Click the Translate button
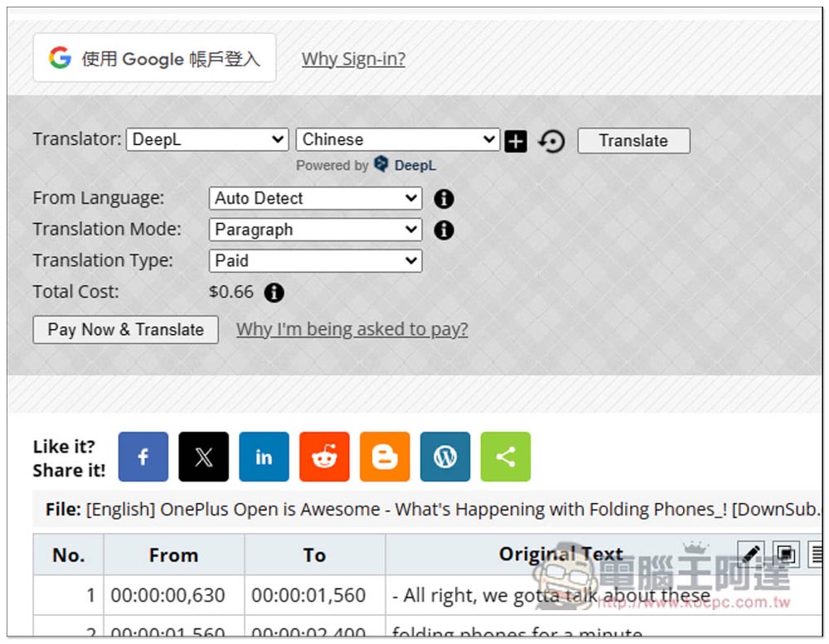Screen dimensions: 829x644 tap(633, 141)
